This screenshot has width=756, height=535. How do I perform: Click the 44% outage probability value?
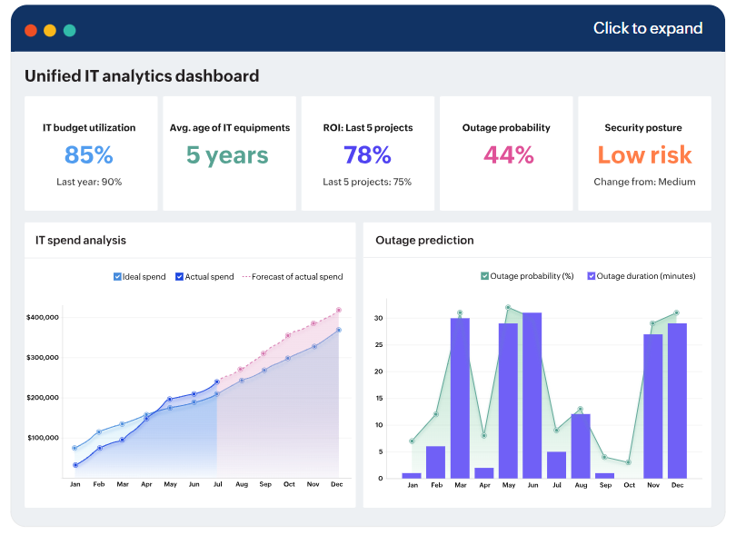[505, 154]
